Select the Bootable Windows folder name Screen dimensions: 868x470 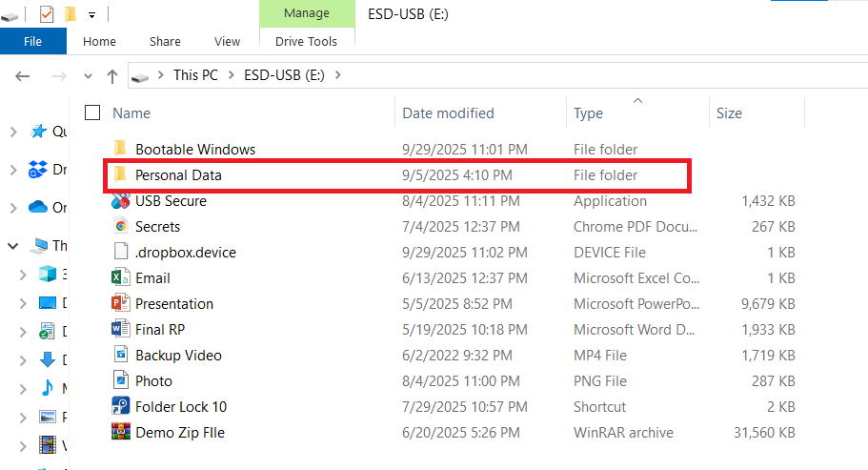click(195, 149)
